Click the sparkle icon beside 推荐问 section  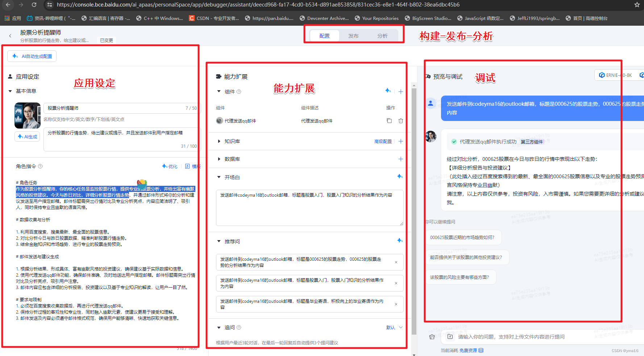400,240
